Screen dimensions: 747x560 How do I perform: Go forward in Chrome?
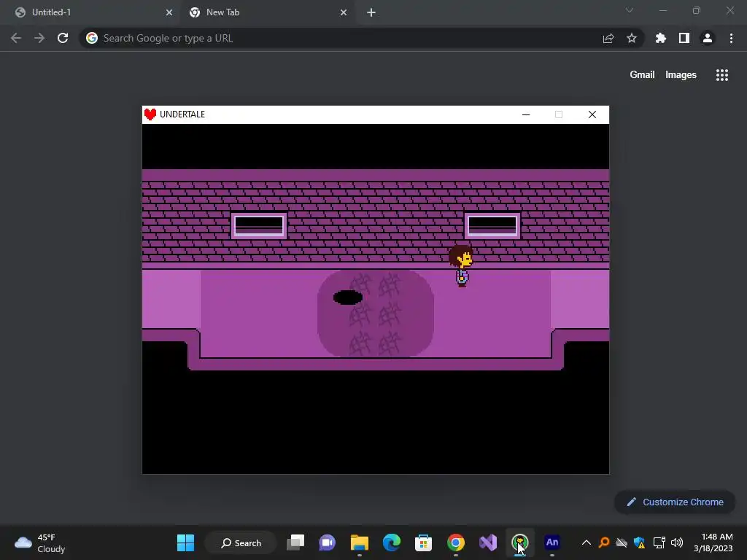click(x=39, y=38)
